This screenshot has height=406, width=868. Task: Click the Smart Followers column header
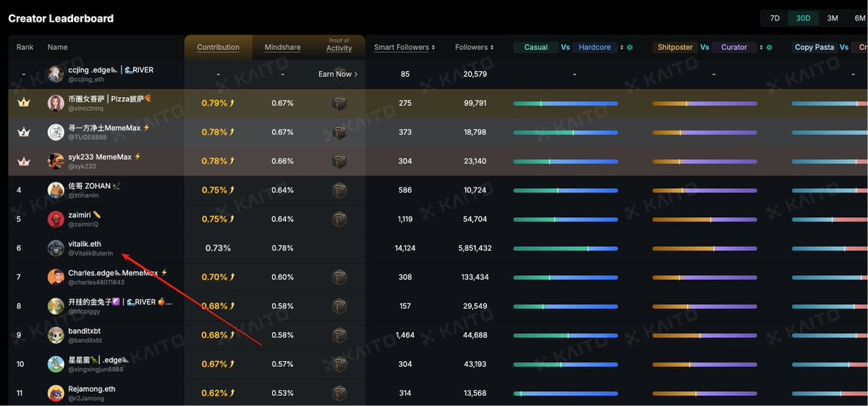point(401,47)
